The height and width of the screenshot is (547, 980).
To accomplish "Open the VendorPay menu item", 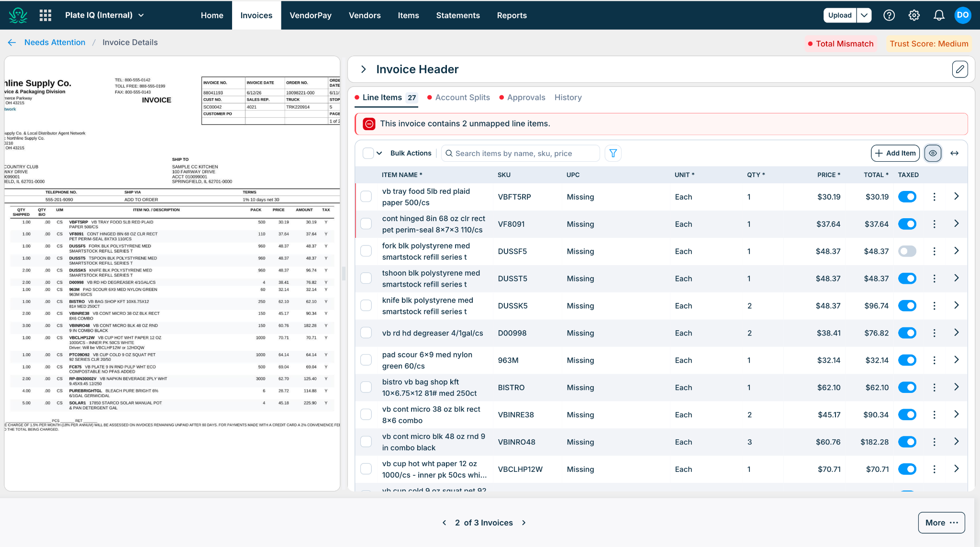I will 311,15.
